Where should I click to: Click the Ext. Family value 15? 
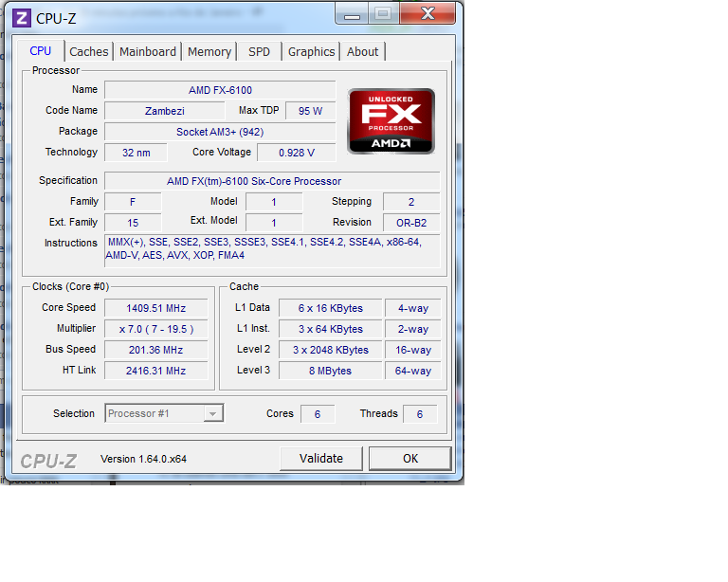[x=133, y=223]
